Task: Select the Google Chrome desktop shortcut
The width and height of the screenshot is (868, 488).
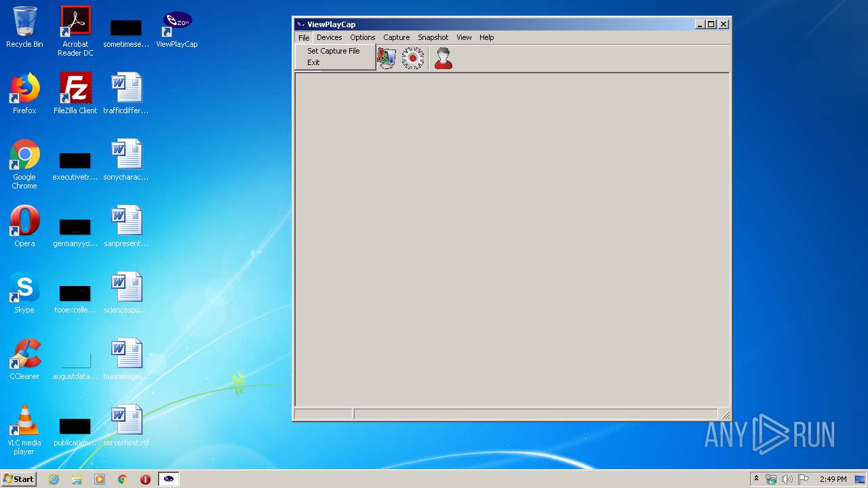Action: (x=24, y=164)
